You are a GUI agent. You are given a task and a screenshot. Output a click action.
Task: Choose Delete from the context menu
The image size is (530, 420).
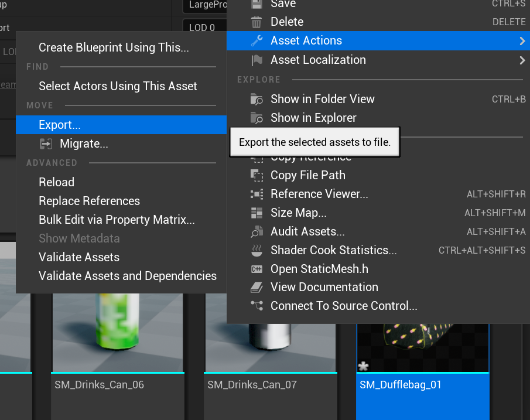378,22
